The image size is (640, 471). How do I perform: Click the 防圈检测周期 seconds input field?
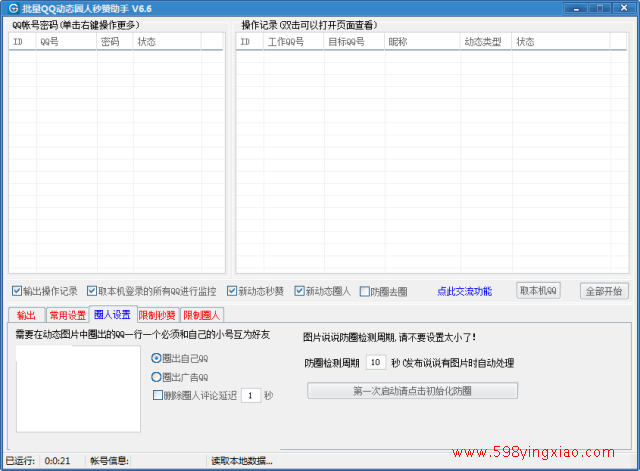[x=376, y=362]
